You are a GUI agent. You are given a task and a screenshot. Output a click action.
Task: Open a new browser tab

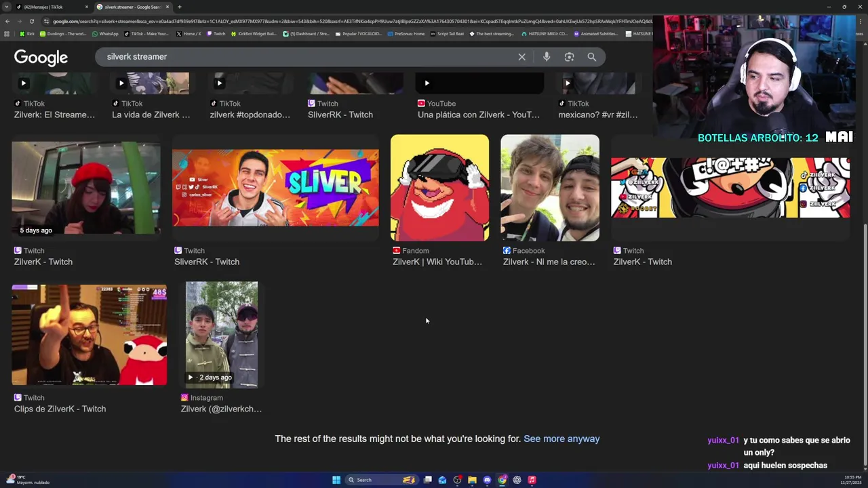[x=179, y=7]
